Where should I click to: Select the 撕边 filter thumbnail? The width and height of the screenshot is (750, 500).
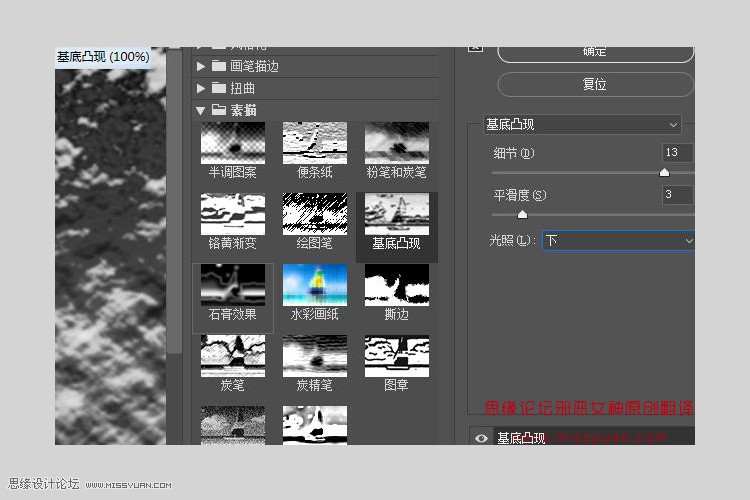coord(397,285)
